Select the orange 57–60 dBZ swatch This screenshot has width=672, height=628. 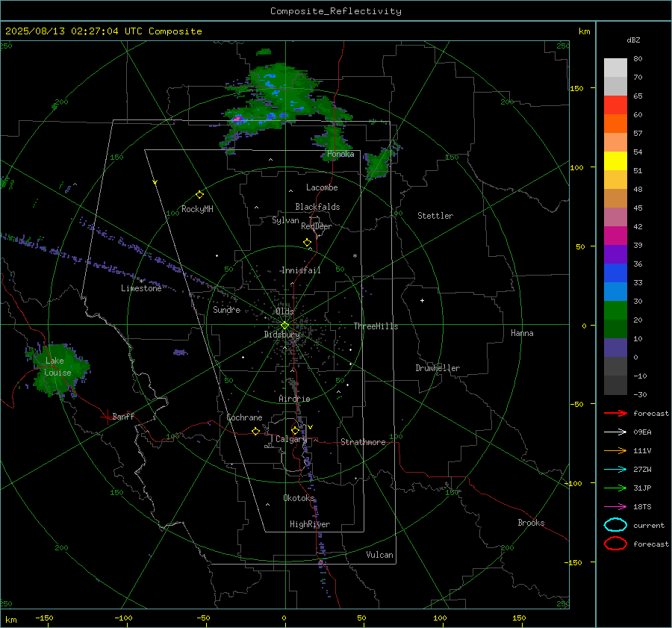[x=615, y=124]
